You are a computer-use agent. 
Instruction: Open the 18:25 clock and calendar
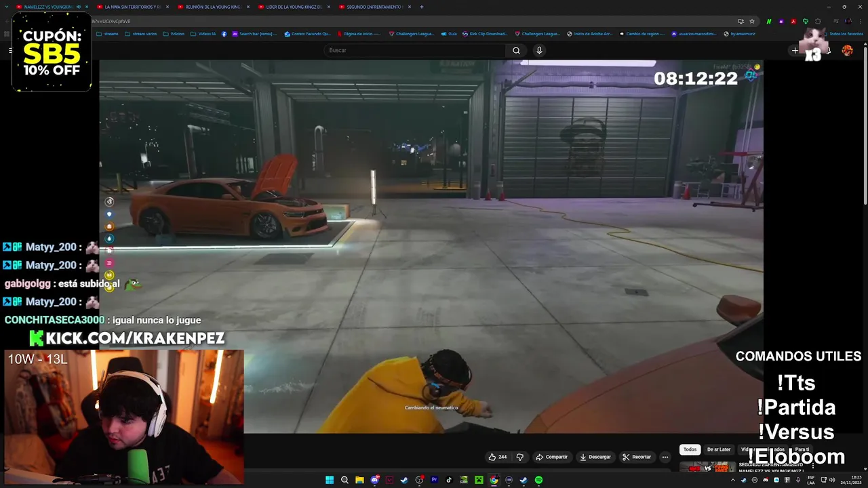coord(851,480)
